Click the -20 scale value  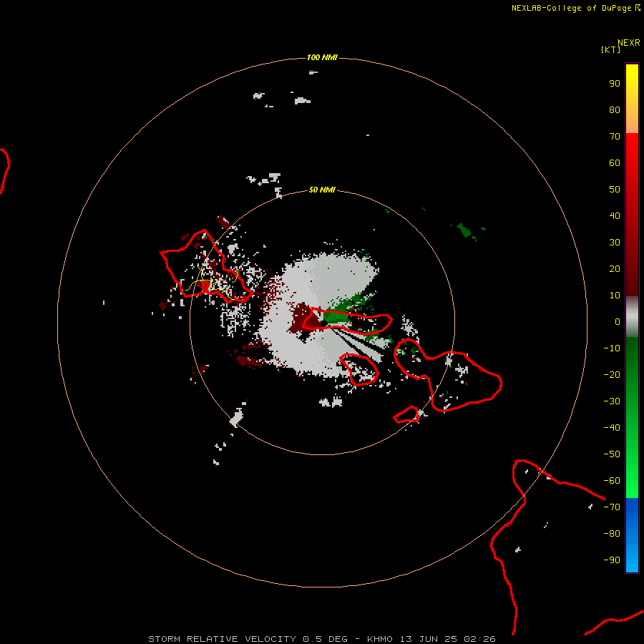[612, 374]
